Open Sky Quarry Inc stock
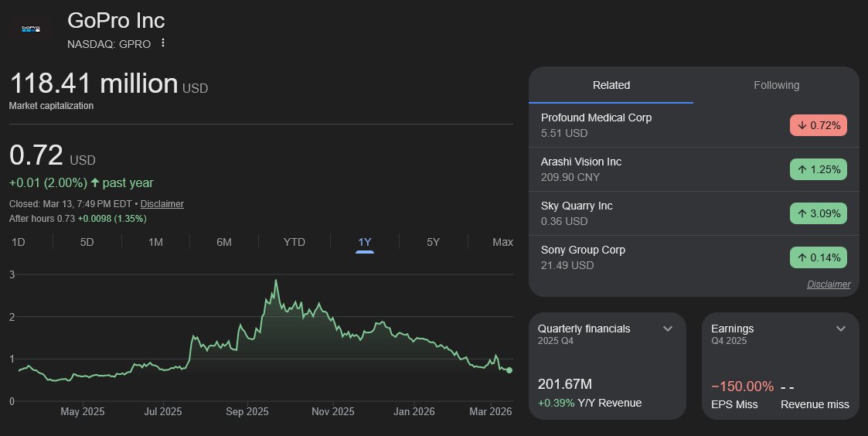This screenshot has height=436, width=868. (x=693, y=213)
